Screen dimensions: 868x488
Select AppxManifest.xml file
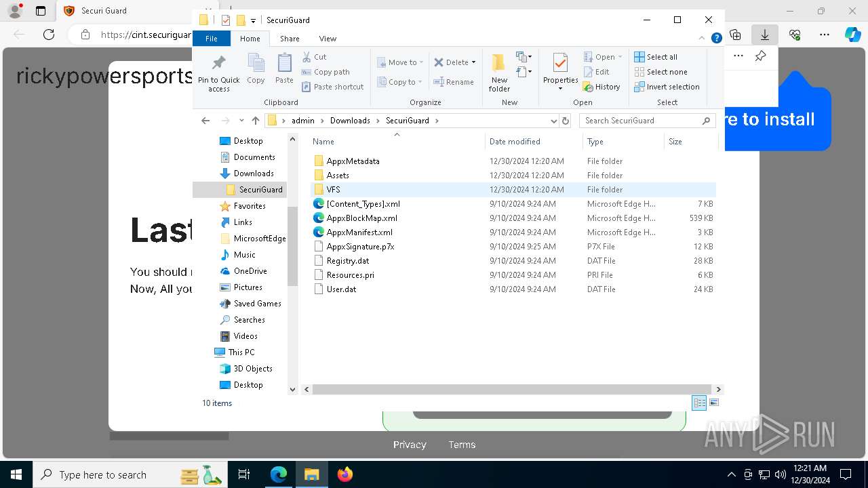click(x=513, y=232)
